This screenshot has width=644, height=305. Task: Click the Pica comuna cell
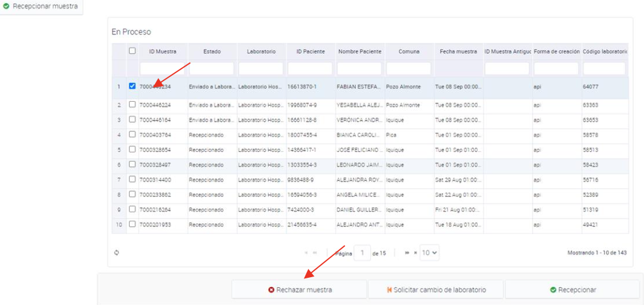tap(409, 135)
